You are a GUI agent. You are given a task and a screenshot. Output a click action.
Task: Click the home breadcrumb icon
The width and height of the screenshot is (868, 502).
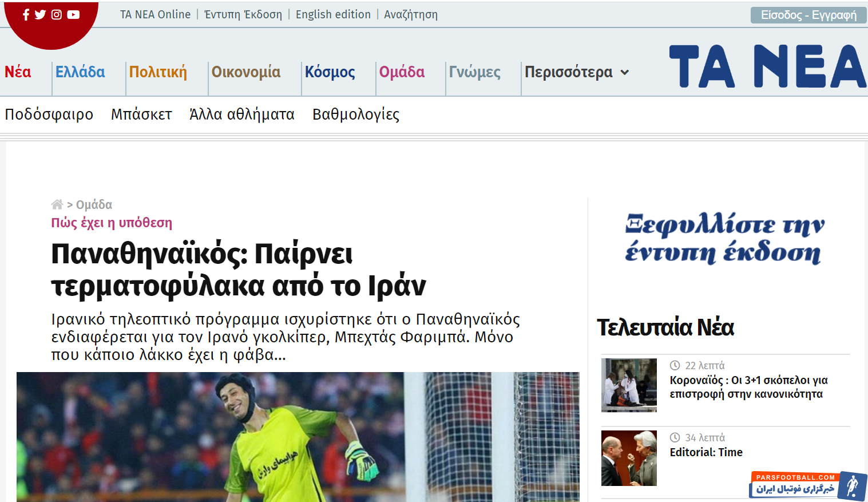(57, 204)
